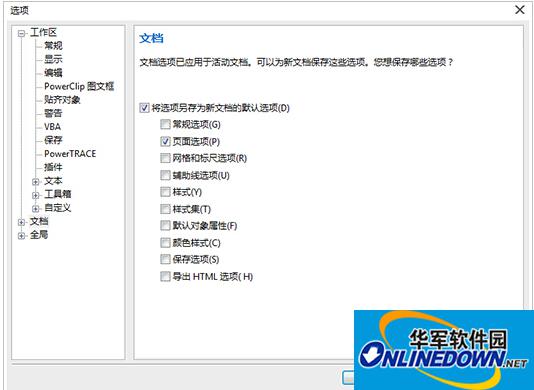Open the 编辑 settings page
Image resolution: width=534 pixels, height=390 pixels.
pos(53,73)
